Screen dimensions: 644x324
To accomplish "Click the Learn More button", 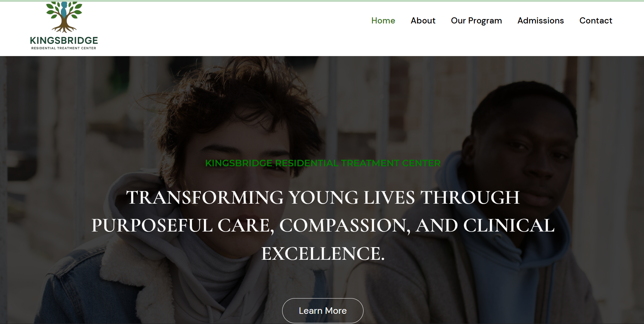I will tap(323, 311).
